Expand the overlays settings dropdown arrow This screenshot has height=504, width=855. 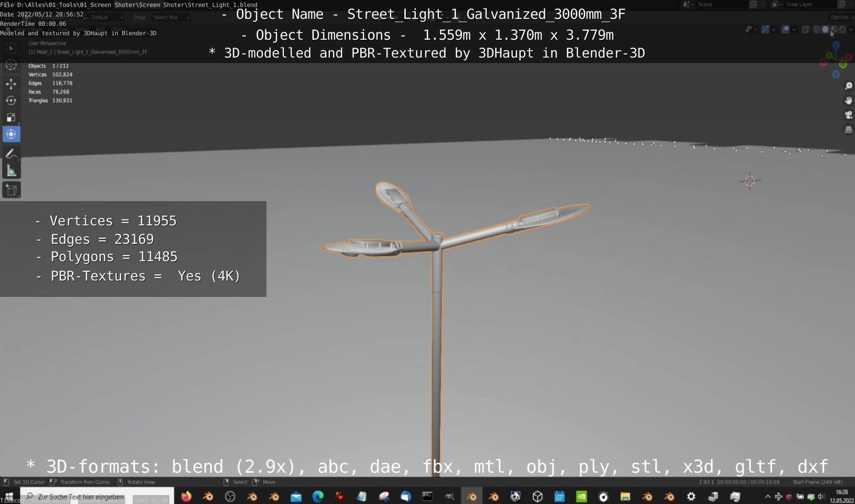[794, 30]
